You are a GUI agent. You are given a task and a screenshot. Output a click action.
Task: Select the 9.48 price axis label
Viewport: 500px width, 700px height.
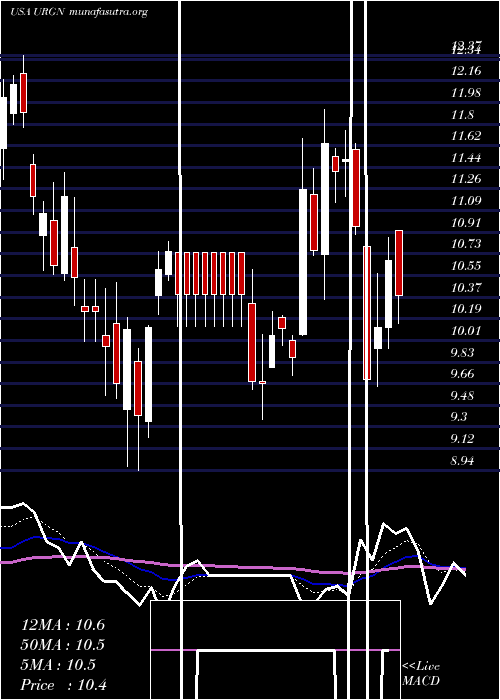tap(462, 396)
